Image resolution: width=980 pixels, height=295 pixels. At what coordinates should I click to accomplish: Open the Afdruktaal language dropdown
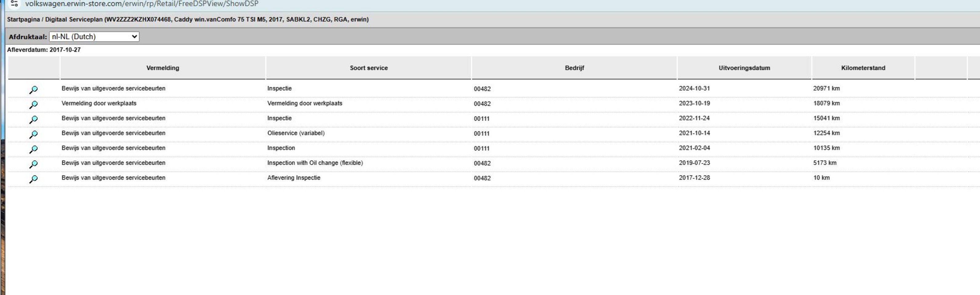(x=94, y=37)
